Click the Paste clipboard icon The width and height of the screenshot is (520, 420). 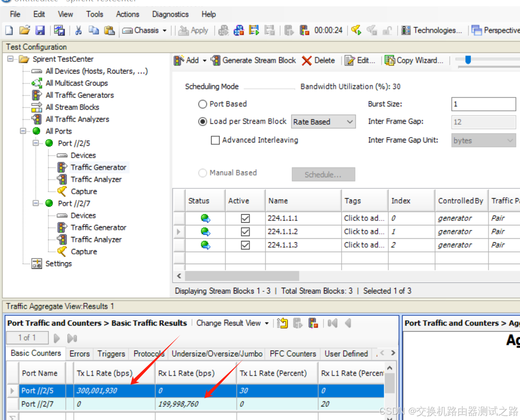pyautogui.click(x=109, y=31)
